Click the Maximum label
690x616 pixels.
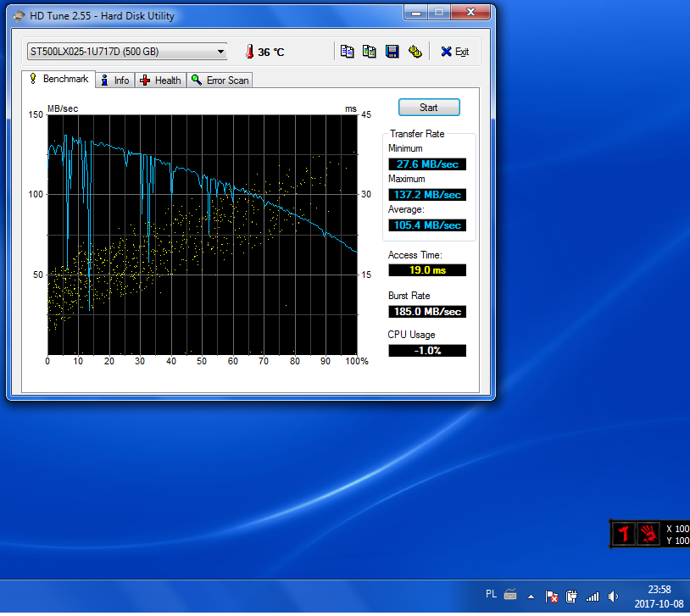tap(407, 179)
